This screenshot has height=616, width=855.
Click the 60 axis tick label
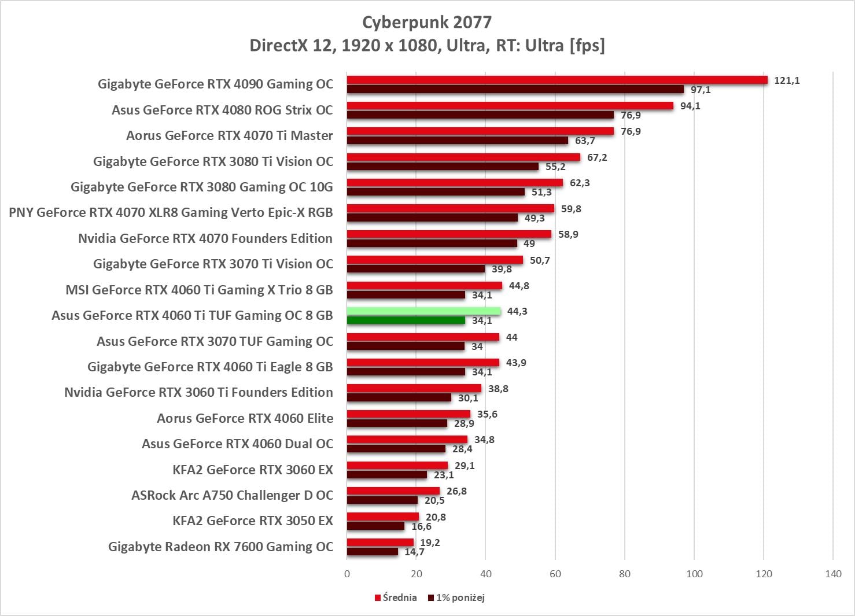(555, 574)
